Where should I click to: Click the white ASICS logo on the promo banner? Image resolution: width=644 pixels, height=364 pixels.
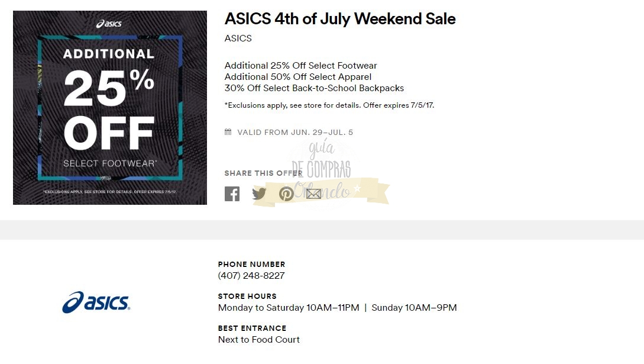click(x=109, y=24)
